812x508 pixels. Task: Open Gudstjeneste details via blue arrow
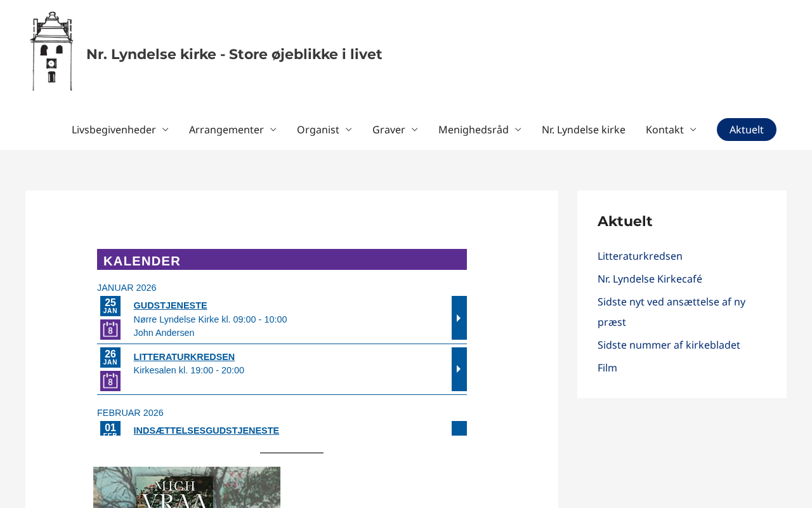(x=459, y=317)
